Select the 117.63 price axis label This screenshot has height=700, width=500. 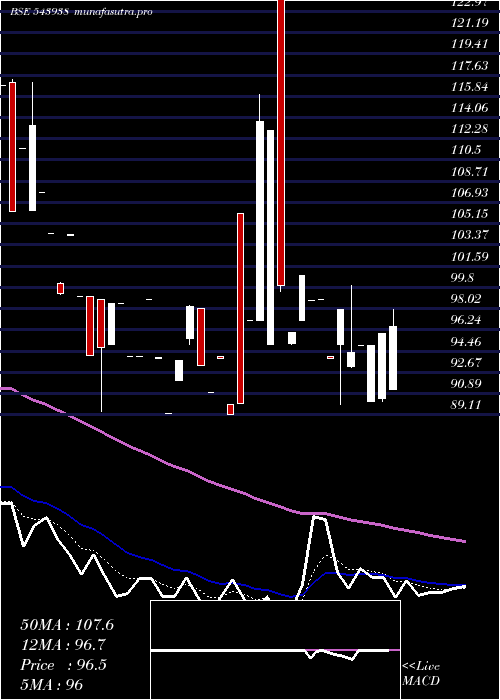point(469,66)
